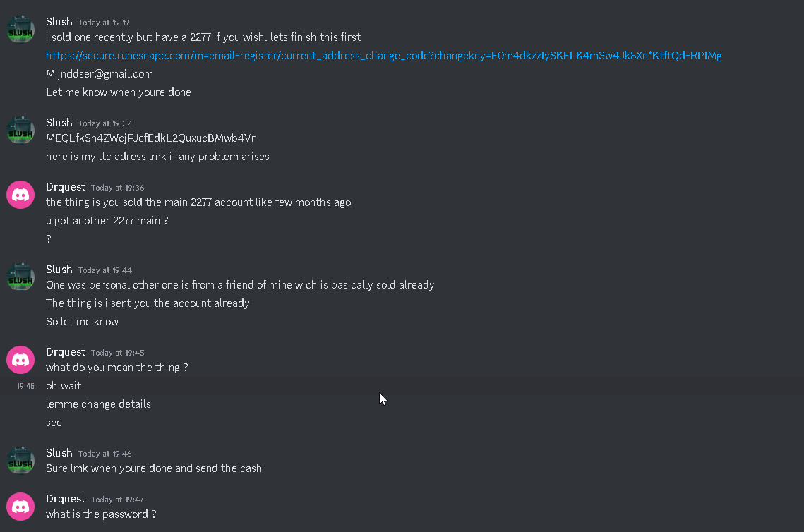
Task: Open Drquest's pink avatar on the 19:45 message
Action: click(20, 360)
